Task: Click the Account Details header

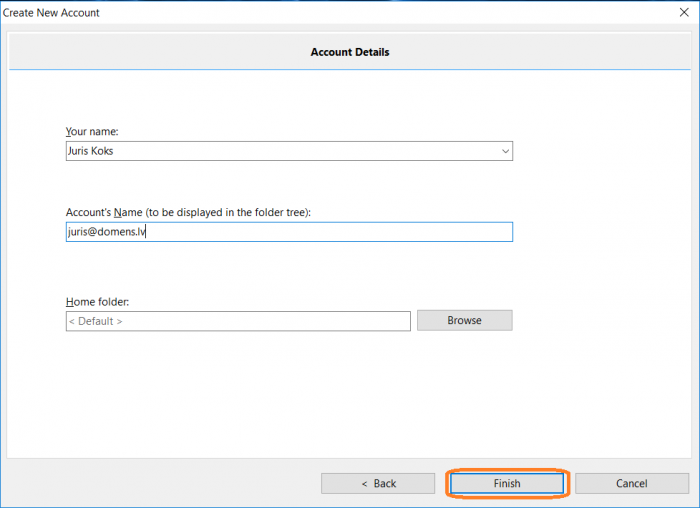Action: [x=350, y=52]
